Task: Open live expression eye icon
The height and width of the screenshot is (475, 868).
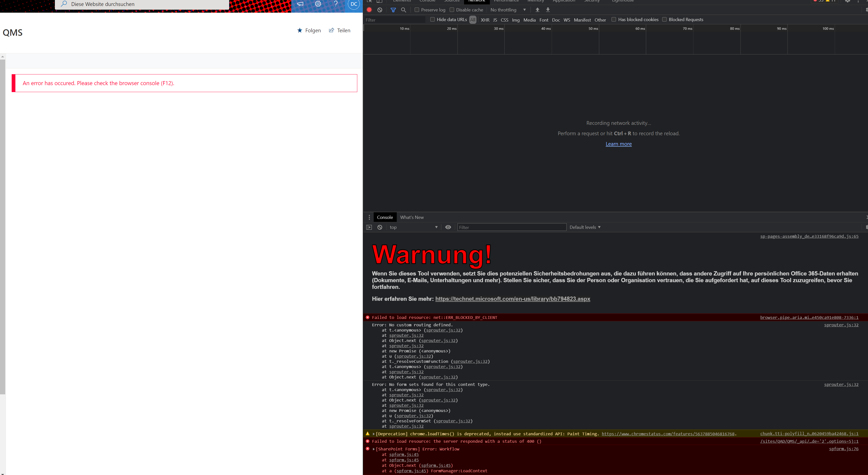Action: coord(448,227)
